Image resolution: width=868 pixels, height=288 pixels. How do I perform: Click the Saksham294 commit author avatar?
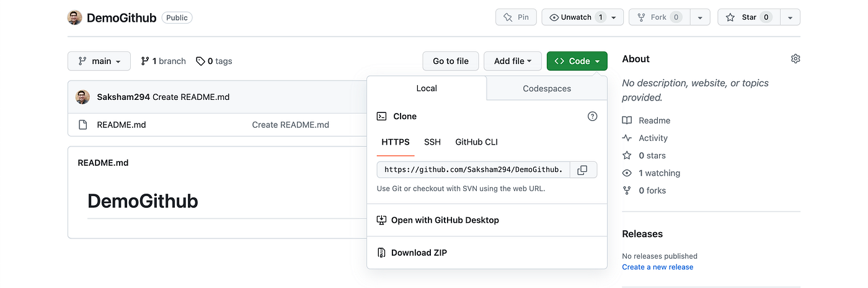(82, 97)
